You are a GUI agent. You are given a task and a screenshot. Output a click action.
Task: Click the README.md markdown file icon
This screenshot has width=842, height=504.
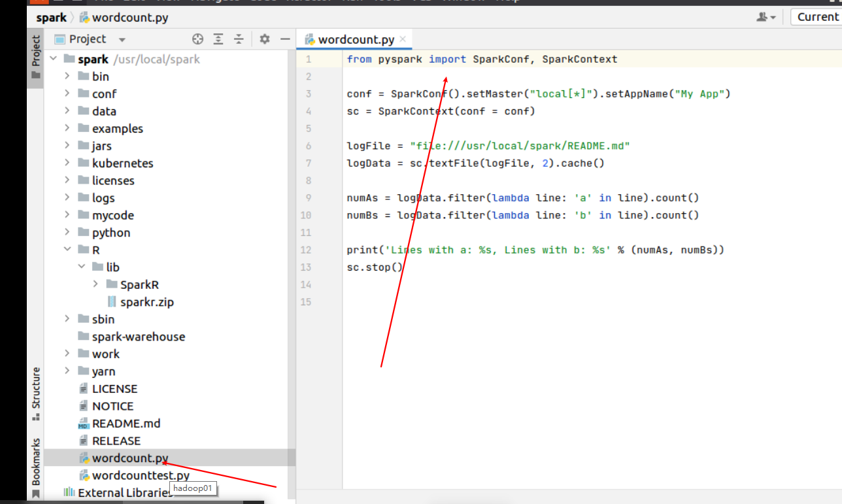pos(83,424)
